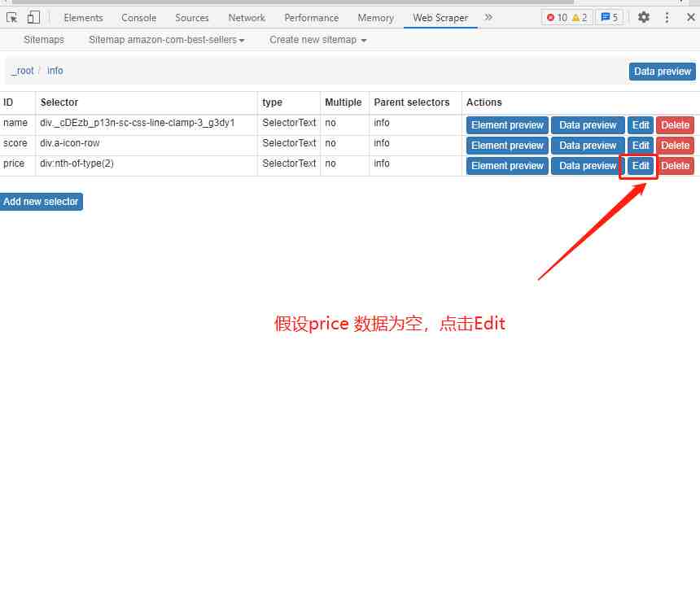700x606 pixels.
Task: Select the Web Scraper tab
Action: tap(440, 18)
